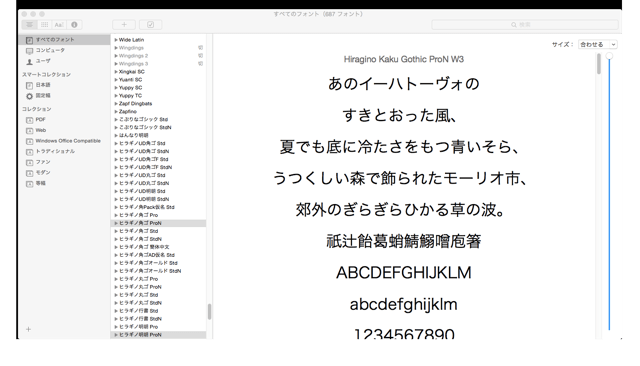Click the checkmark enable/disable font toolbar button
Screen dimensions: 640x366
(151, 25)
